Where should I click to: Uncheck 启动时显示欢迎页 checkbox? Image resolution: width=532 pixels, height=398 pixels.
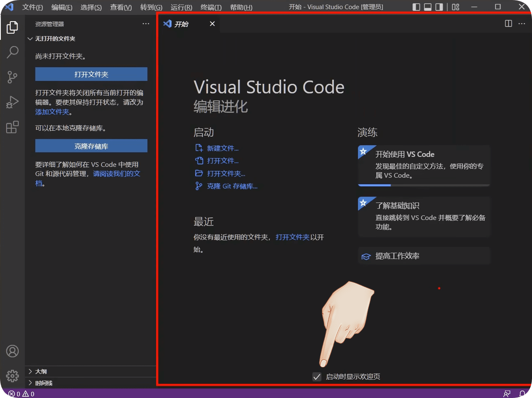(x=317, y=377)
